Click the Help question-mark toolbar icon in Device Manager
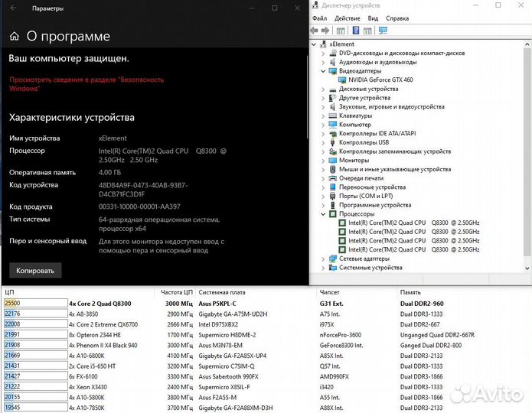Image resolution: width=532 pixels, height=413 pixels. click(356, 31)
